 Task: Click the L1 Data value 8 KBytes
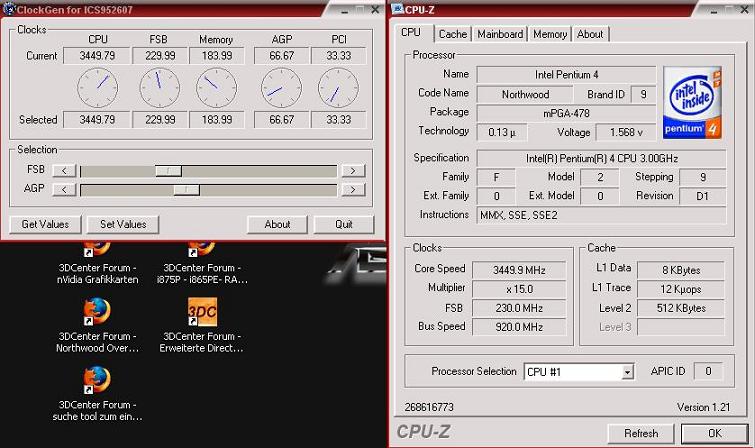click(x=681, y=270)
